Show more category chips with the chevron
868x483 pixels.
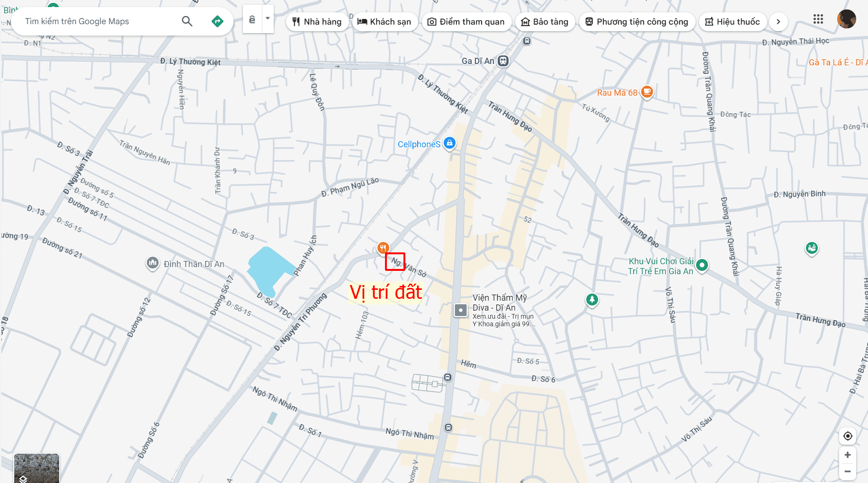click(x=778, y=22)
